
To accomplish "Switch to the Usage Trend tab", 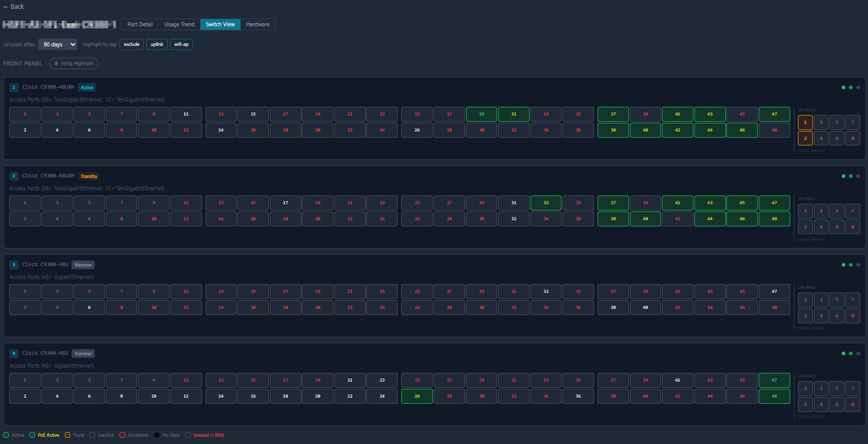I will coord(179,24).
